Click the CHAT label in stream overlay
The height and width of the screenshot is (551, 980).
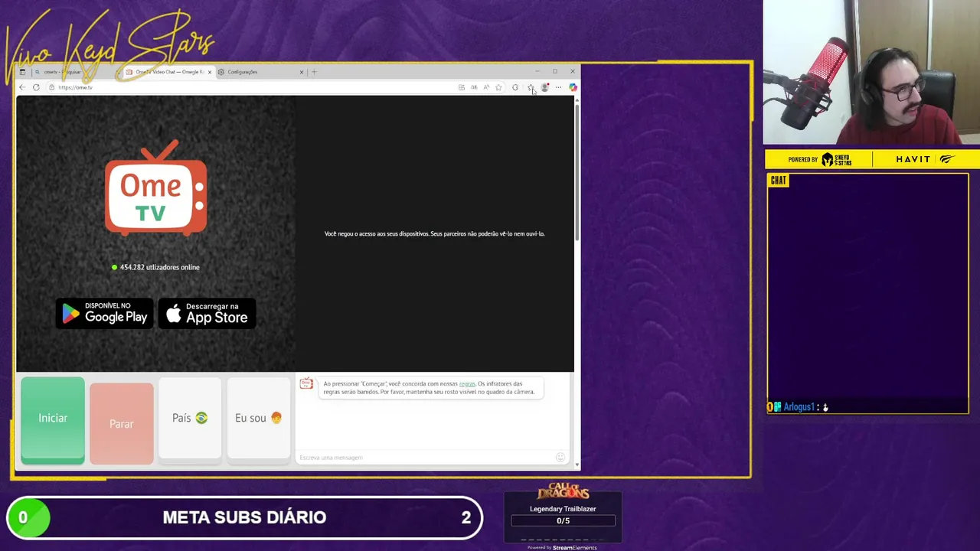pyautogui.click(x=779, y=181)
